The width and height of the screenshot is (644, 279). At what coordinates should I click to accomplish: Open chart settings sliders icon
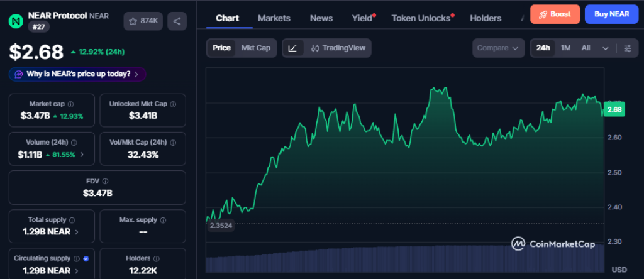point(628,48)
